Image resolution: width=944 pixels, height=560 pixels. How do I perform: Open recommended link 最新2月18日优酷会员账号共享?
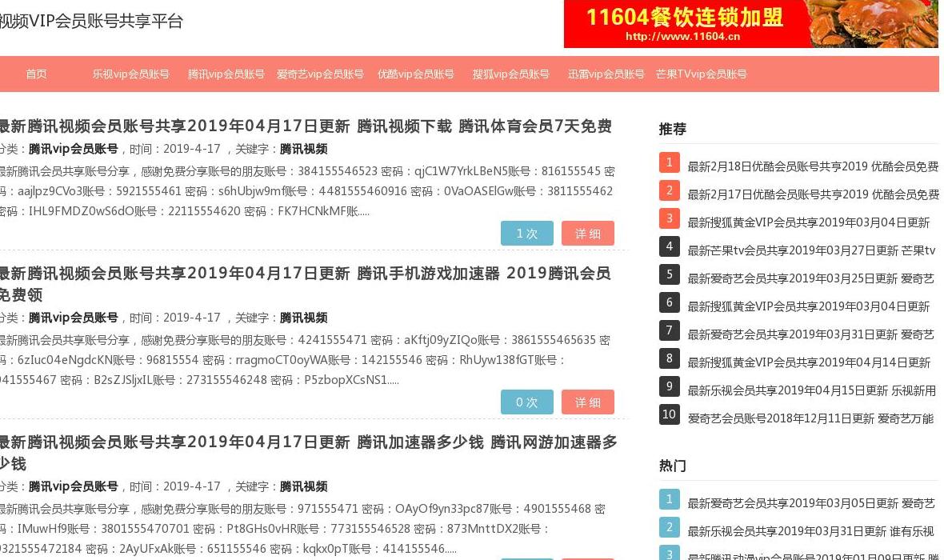[x=813, y=166]
